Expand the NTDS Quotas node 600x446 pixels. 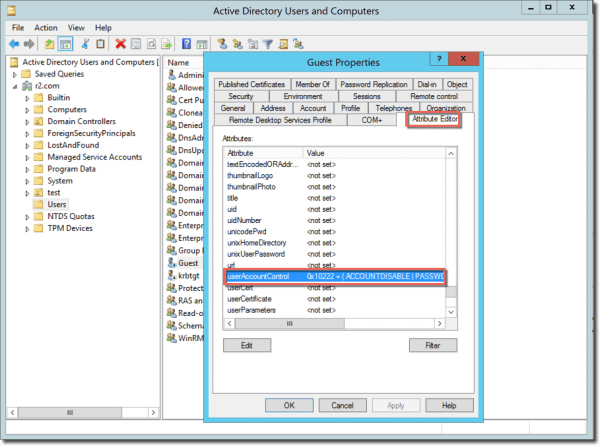[x=27, y=216]
